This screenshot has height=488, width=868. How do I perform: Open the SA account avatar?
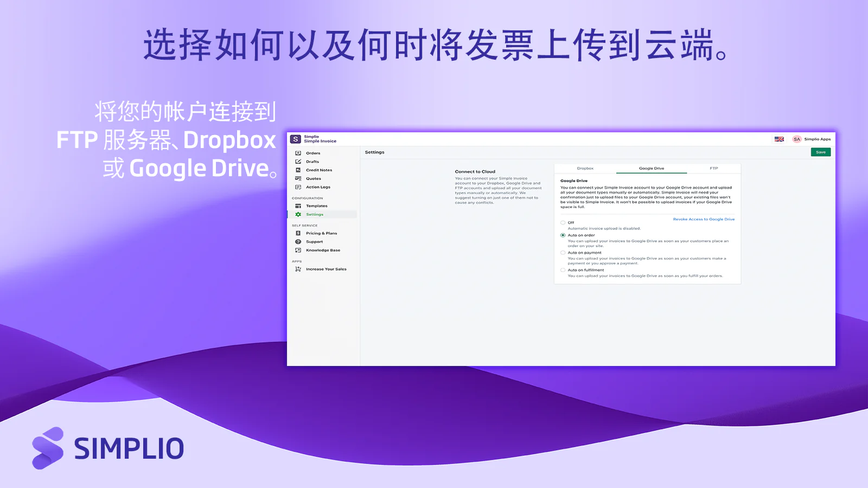point(796,139)
